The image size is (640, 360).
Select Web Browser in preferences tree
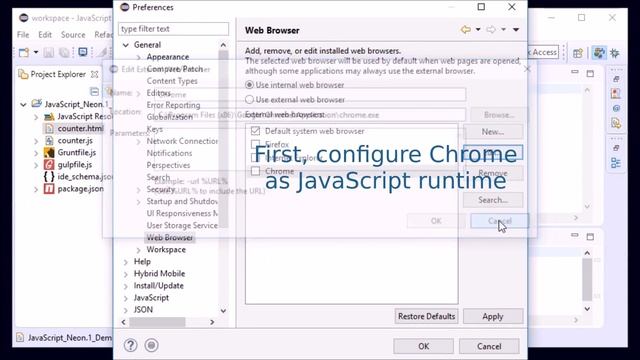pyautogui.click(x=169, y=238)
